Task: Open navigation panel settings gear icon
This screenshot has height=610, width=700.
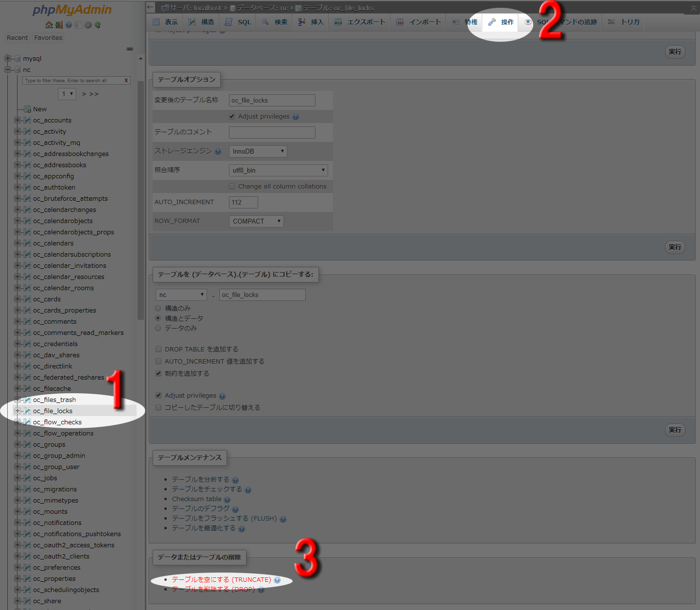Action: pyautogui.click(x=88, y=25)
